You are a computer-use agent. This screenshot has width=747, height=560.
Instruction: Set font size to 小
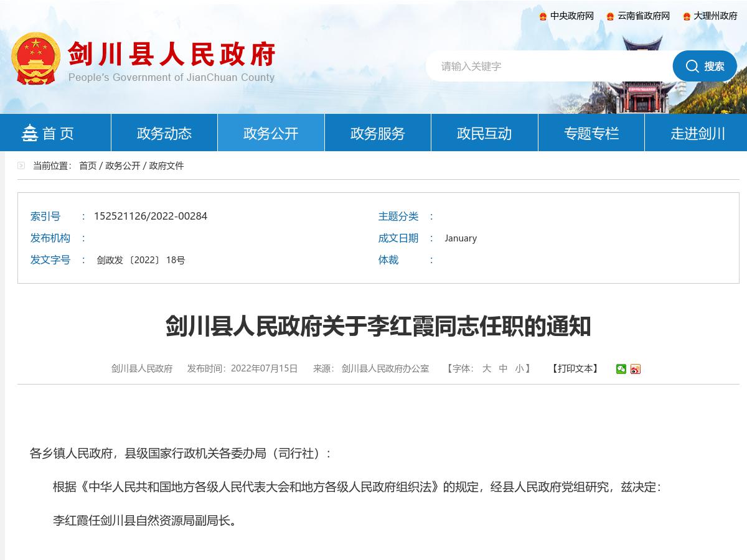click(521, 368)
